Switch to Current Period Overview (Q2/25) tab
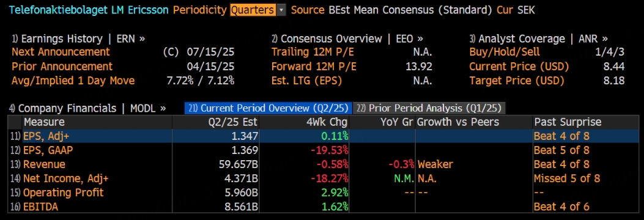Screen dimensions: 644x220 (268, 108)
